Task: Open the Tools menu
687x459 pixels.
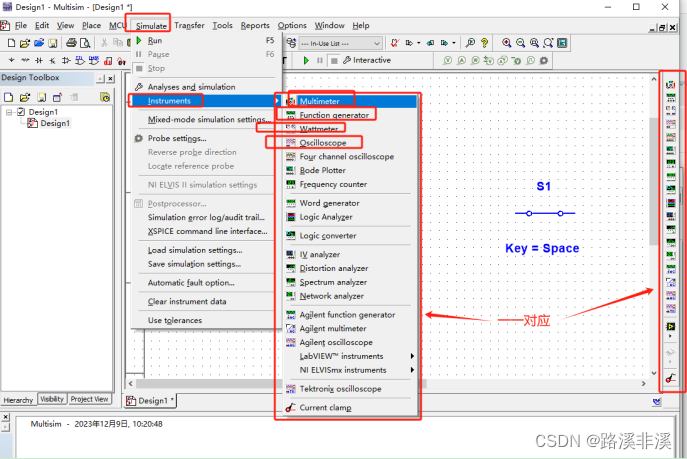Action: click(222, 25)
